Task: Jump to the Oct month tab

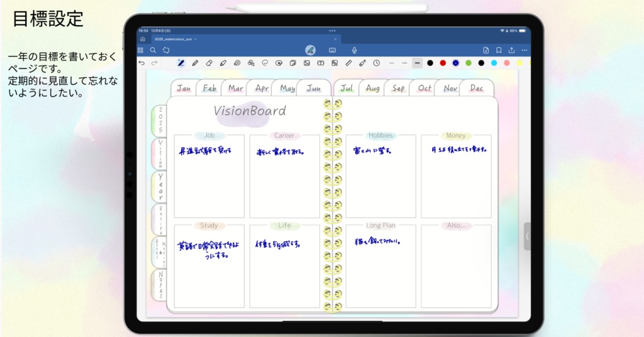Action: (425, 88)
